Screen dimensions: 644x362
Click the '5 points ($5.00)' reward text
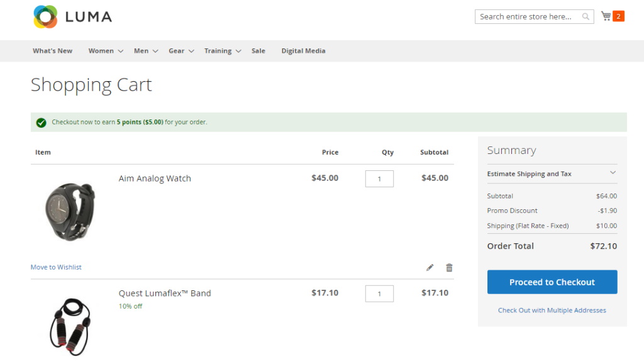click(x=140, y=123)
